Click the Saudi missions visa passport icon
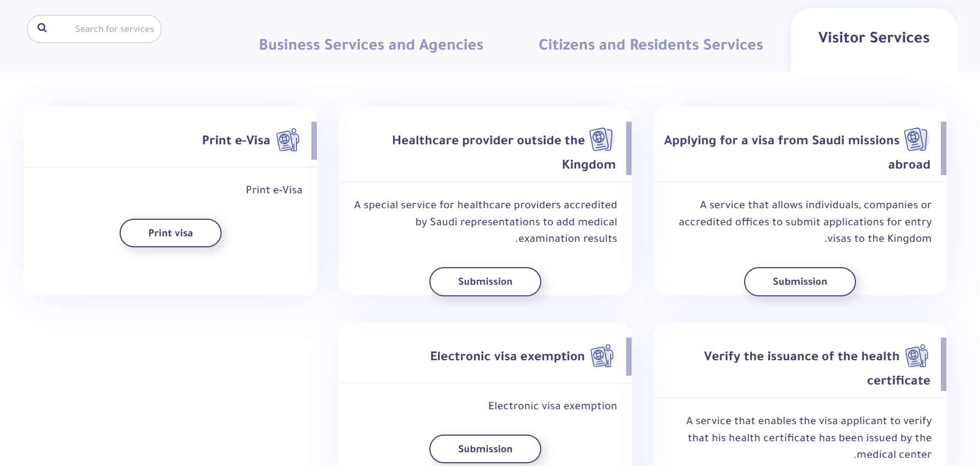980x466 pixels. click(x=917, y=139)
